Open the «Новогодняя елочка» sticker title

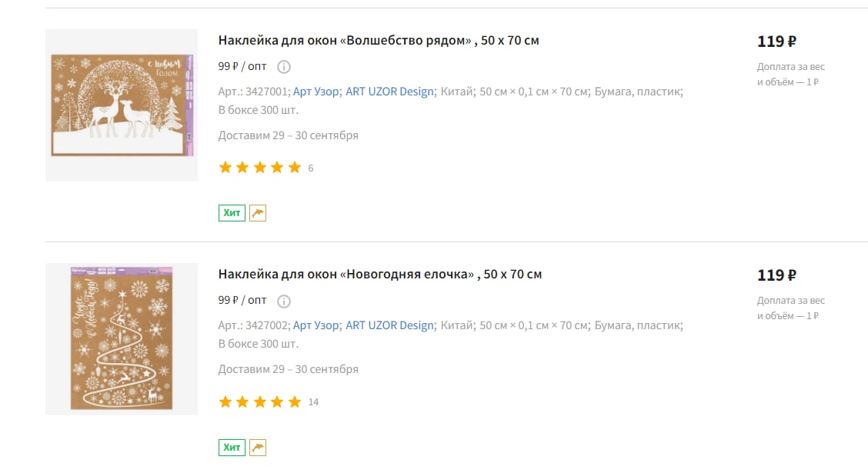380,275
